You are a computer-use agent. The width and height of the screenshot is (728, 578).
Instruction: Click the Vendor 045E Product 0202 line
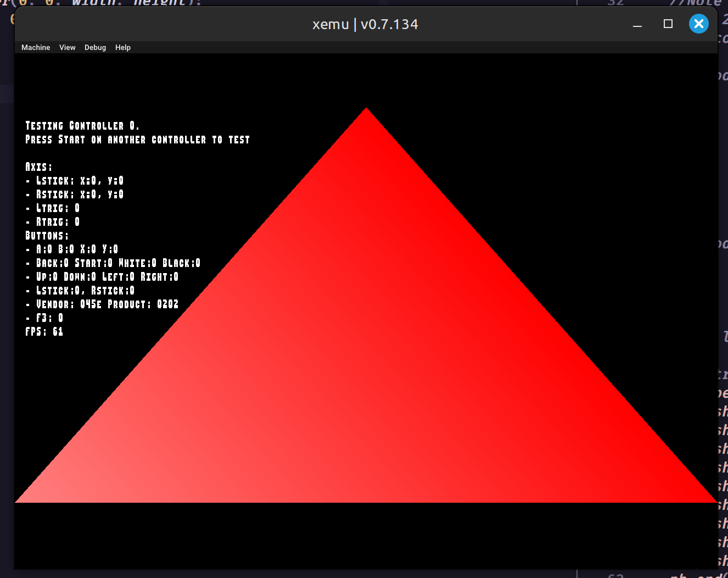[x=107, y=304]
